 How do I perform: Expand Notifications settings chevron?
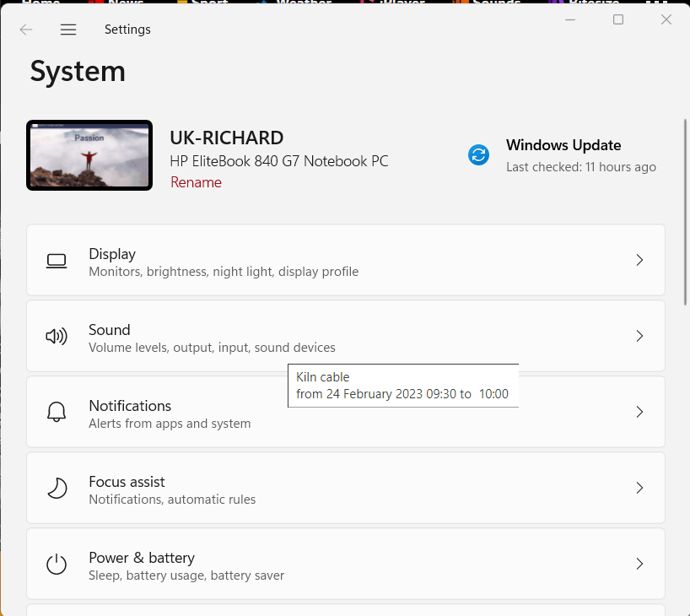639,412
